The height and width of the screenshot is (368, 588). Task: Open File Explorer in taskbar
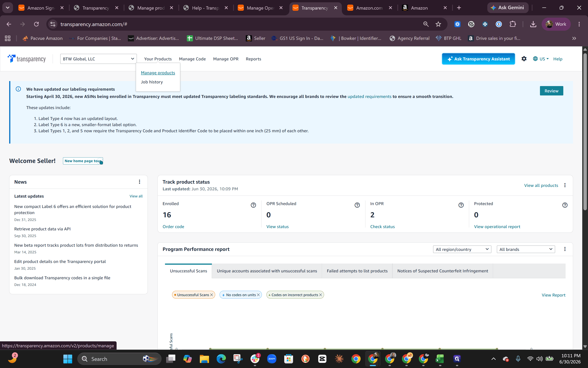click(204, 359)
